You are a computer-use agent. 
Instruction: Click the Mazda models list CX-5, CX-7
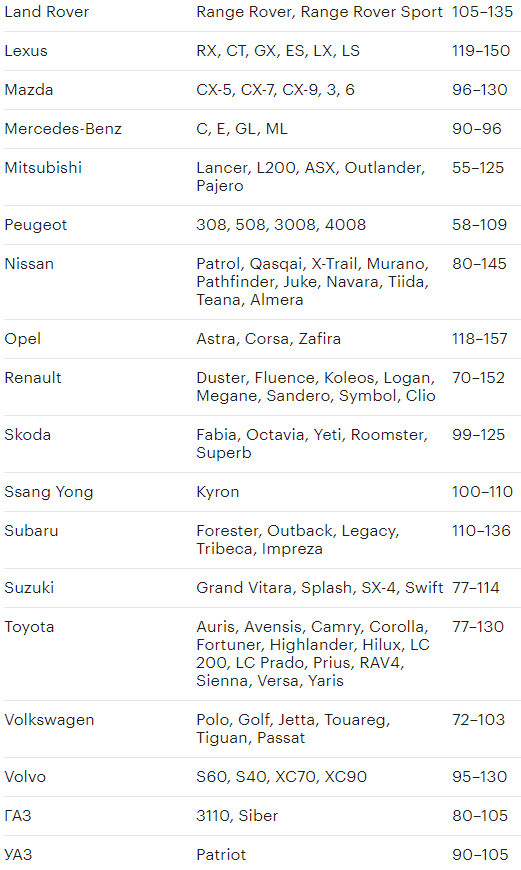[275, 90]
